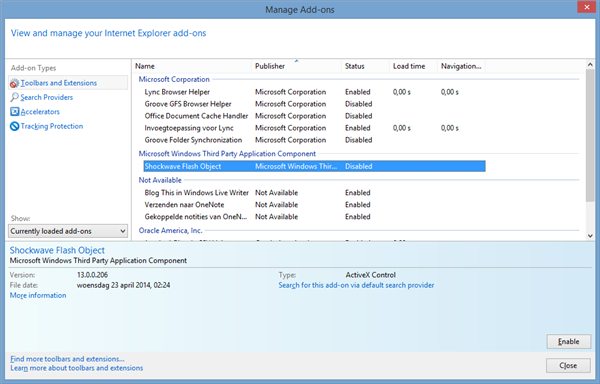The width and height of the screenshot is (600, 384).
Task: Open Tracking Protection add-on type
Action: [x=52, y=126]
